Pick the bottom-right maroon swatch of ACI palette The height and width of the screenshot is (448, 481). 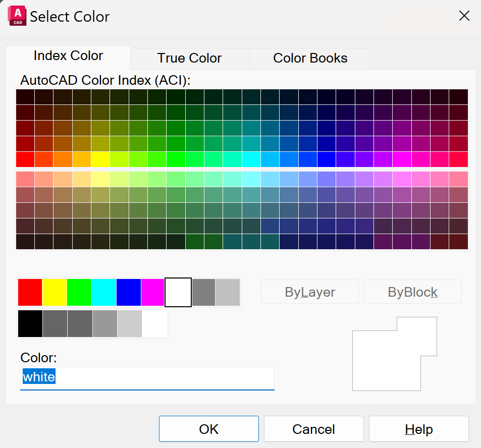(459, 242)
